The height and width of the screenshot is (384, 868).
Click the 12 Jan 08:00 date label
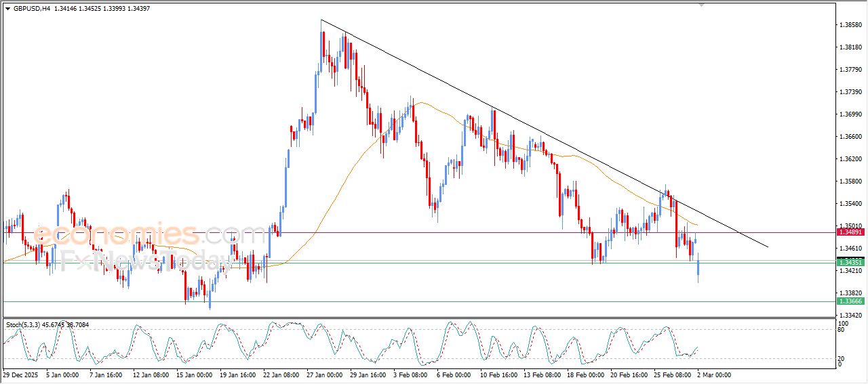[x=150, y=375]
